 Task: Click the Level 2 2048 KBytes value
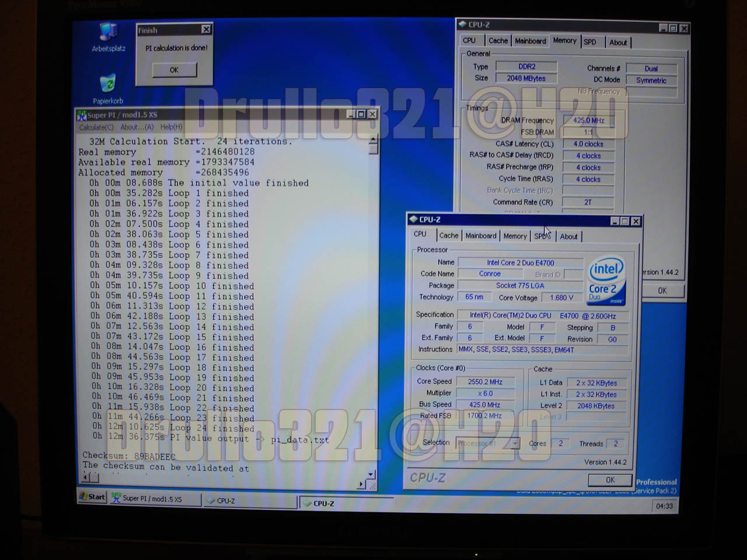coord(596,406)
